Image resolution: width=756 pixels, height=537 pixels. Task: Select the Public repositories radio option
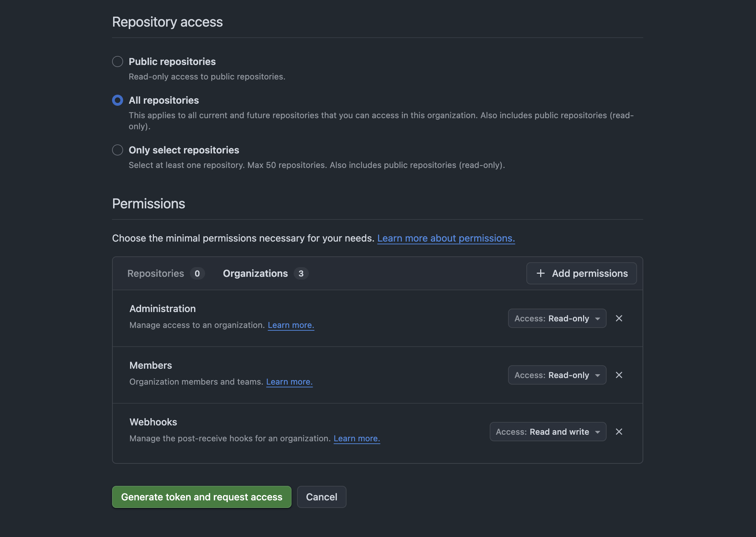[118, 62]
